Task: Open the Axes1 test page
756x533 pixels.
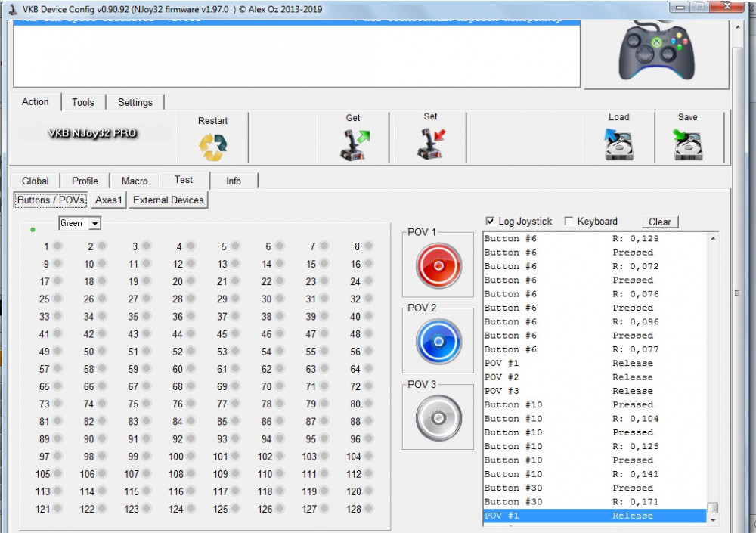Action: tap(108, 200)
